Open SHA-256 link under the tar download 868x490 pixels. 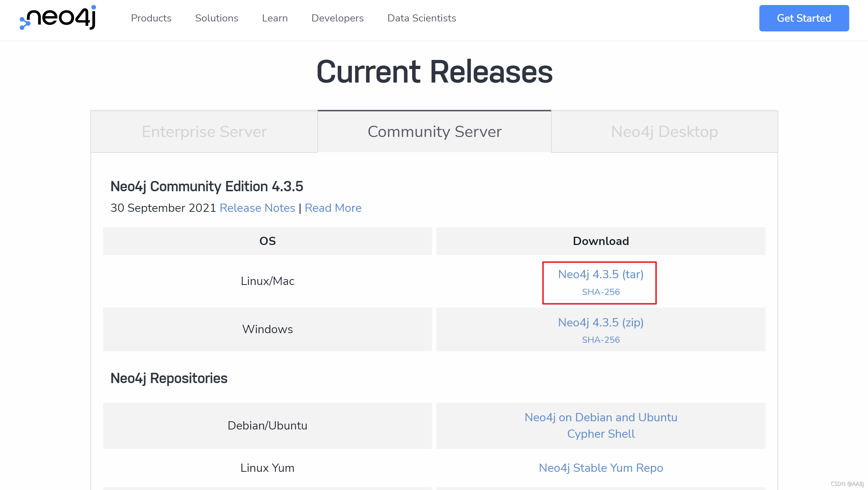(x=600, y=292)
